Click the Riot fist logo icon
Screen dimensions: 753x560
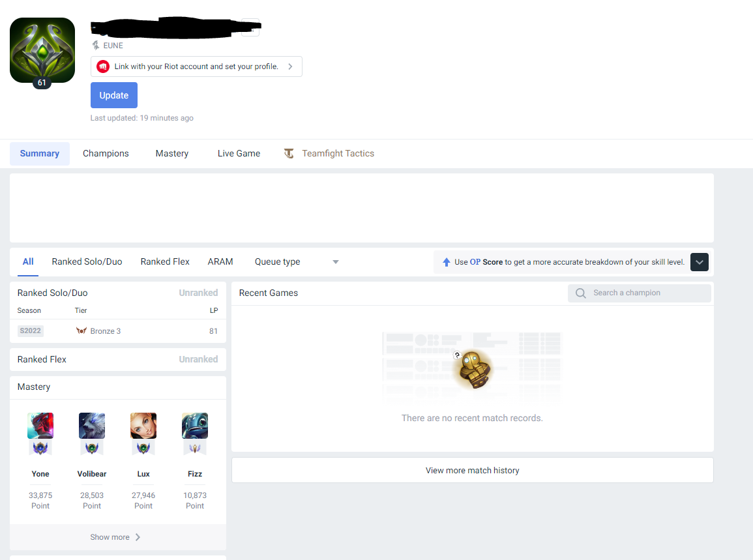click(103, 66)
